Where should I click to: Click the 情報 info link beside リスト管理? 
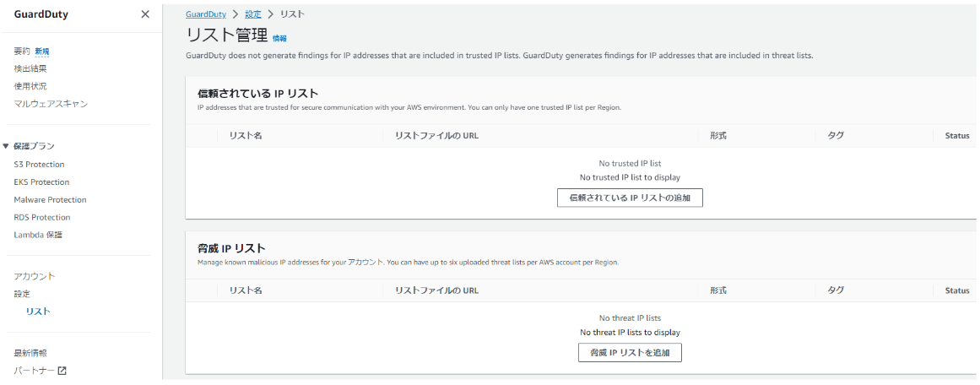pyautogui.click(x=279, y=38)
